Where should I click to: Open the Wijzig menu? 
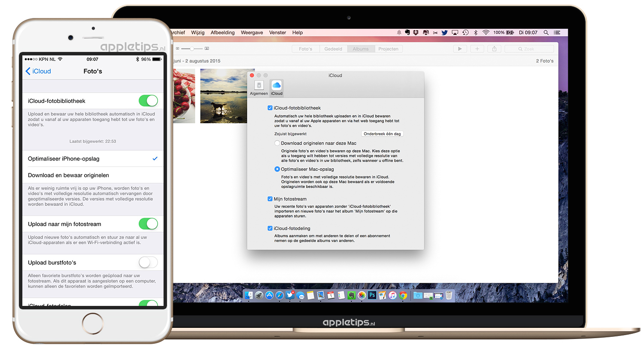[198, 33]
